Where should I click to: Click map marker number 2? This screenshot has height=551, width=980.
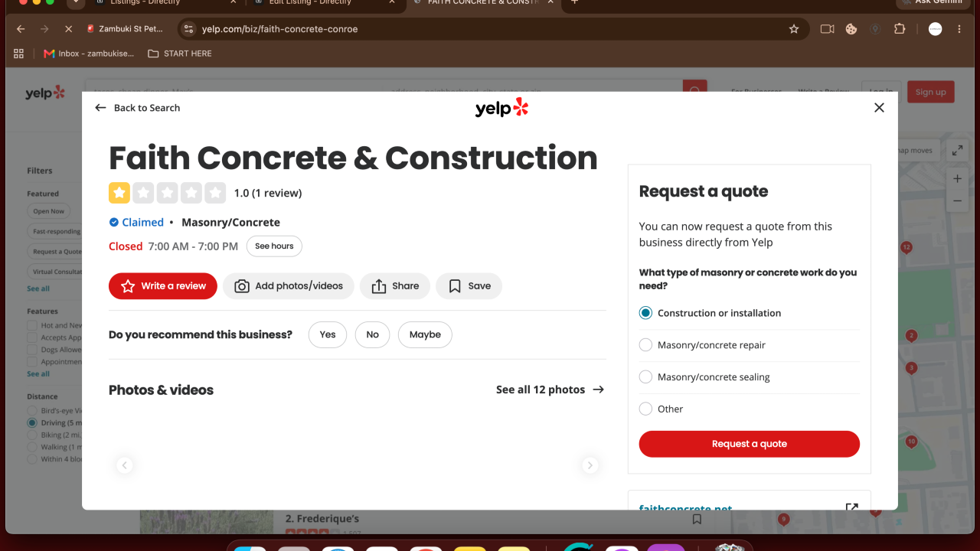911,335
